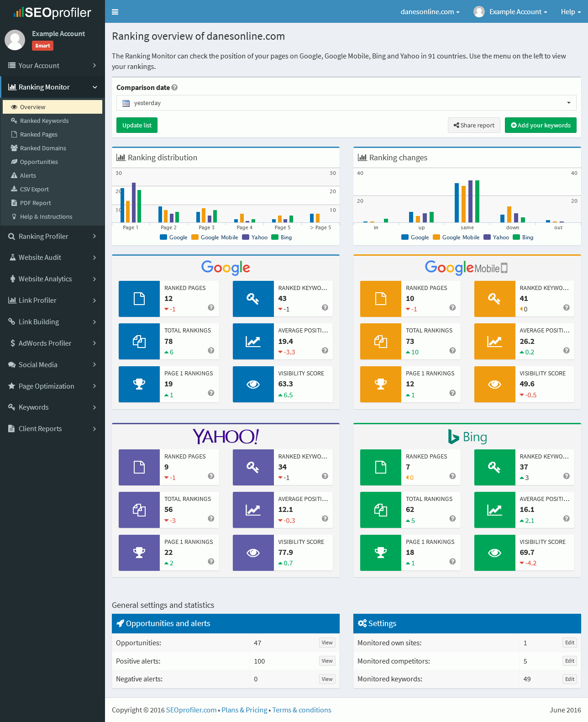This screenshot has height=722, width=588.
Task: Expand the Link Building sidebar section
Action: tap(52, 321)
